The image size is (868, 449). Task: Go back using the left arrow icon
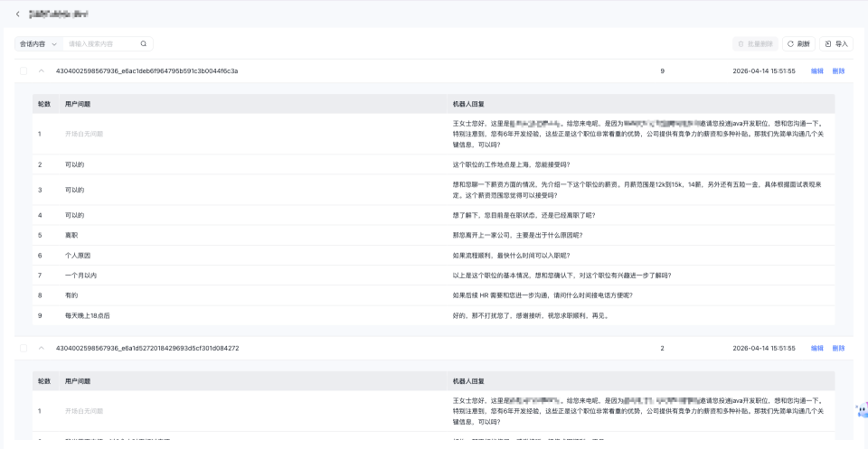(18, 14)
